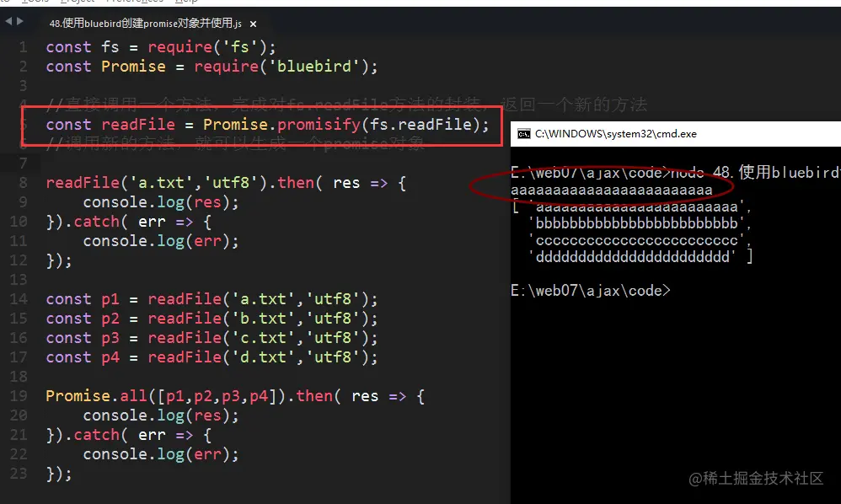Image resolution: width=841 pixels, height=504 pixels.
Task: Click line number 1 in gutter
Action: pyautogui.click(x=23, y=47)
